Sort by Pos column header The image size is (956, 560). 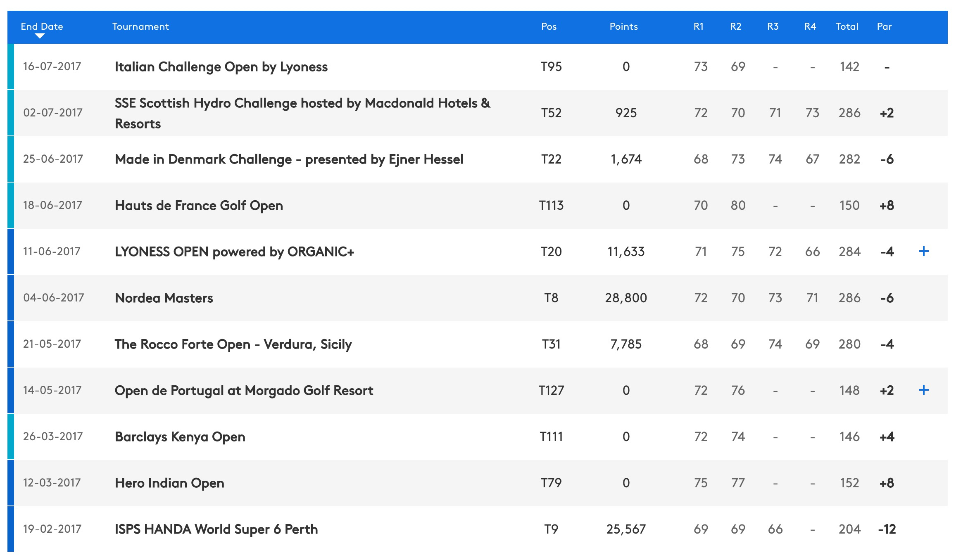[x=549, y=26]
